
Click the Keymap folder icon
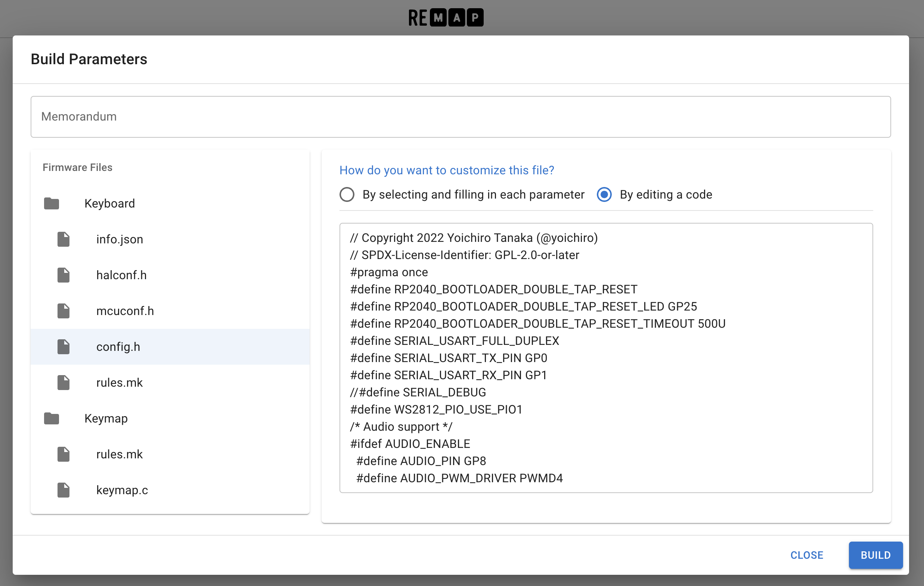tap(52, 418)
